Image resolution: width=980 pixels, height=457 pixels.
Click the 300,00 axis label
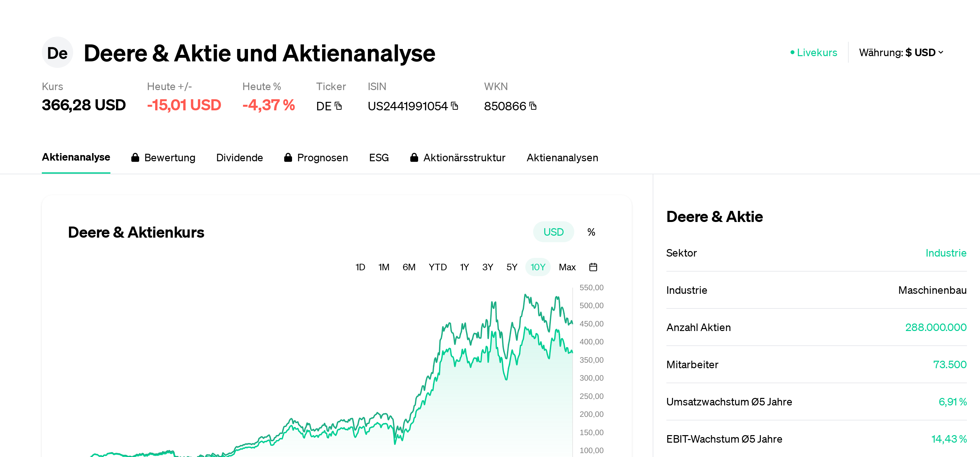592,378
